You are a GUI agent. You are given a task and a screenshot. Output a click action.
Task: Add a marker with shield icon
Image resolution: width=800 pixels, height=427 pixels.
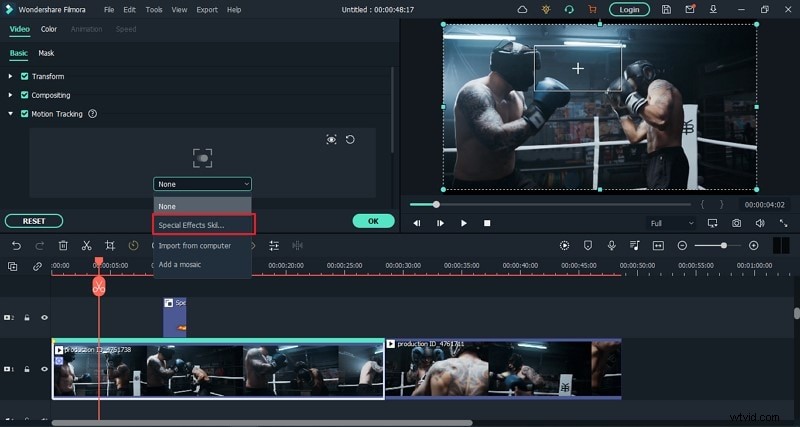click(x=588, y=245)
